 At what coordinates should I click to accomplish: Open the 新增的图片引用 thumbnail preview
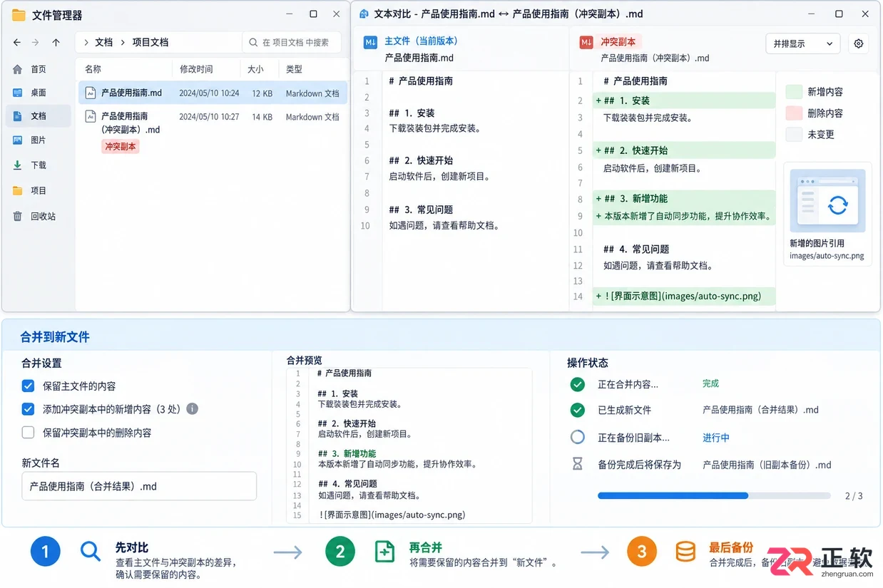point(827,201)
